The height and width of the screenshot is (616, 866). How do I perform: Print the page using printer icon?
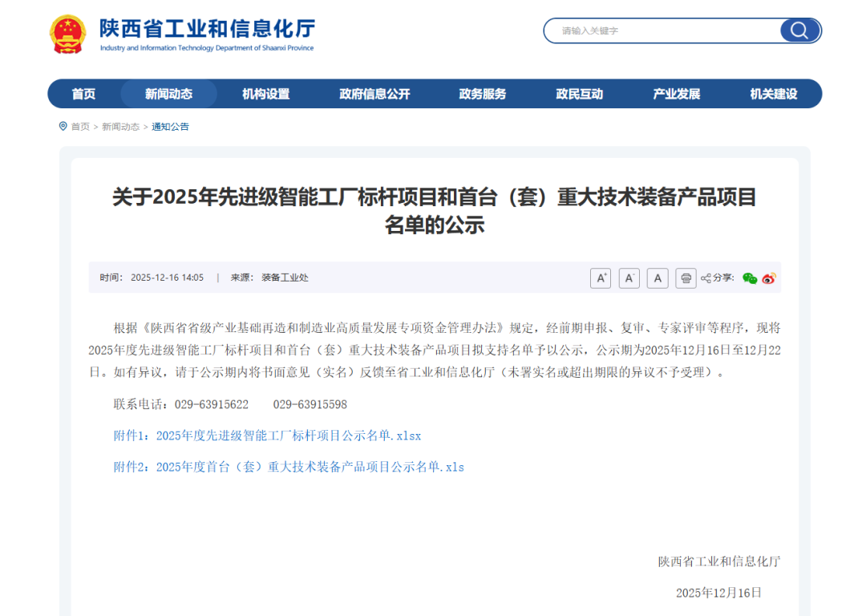[x=686, y=278]
